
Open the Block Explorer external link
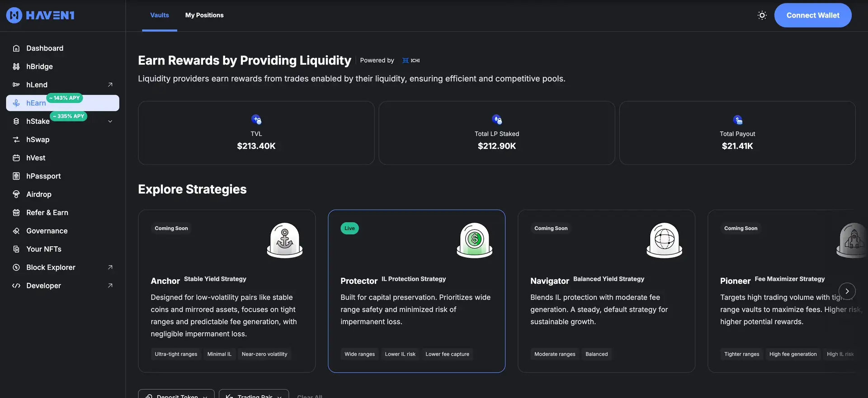click(x=110, y=267)
